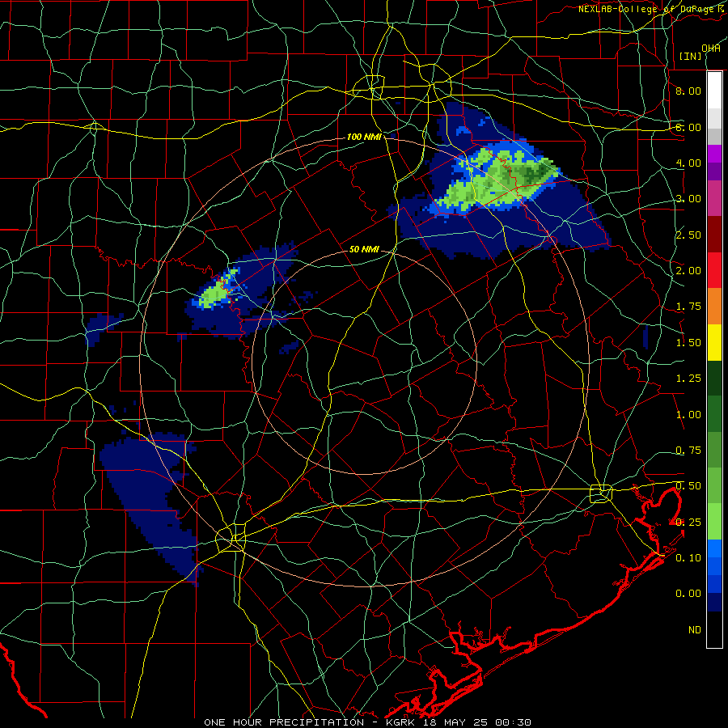The height and width of the screenshot is (728, 728).
Task: Click the 50 NMI range ring label
Action: pos(364,249)
